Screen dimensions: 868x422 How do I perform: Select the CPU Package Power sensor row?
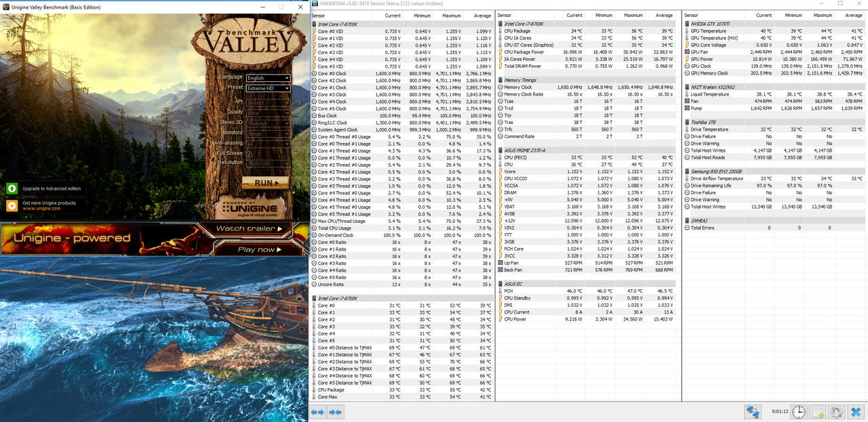click(x=588, y=52)
